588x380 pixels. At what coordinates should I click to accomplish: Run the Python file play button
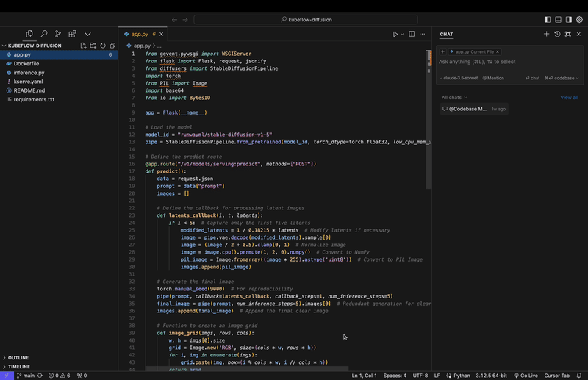[395, 34]
